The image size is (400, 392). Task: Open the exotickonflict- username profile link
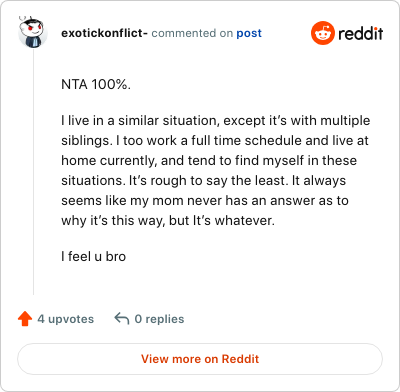104,33
